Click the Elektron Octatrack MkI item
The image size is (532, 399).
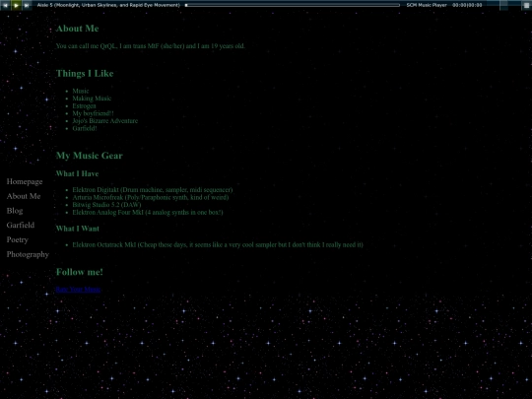tap(218, 244)
